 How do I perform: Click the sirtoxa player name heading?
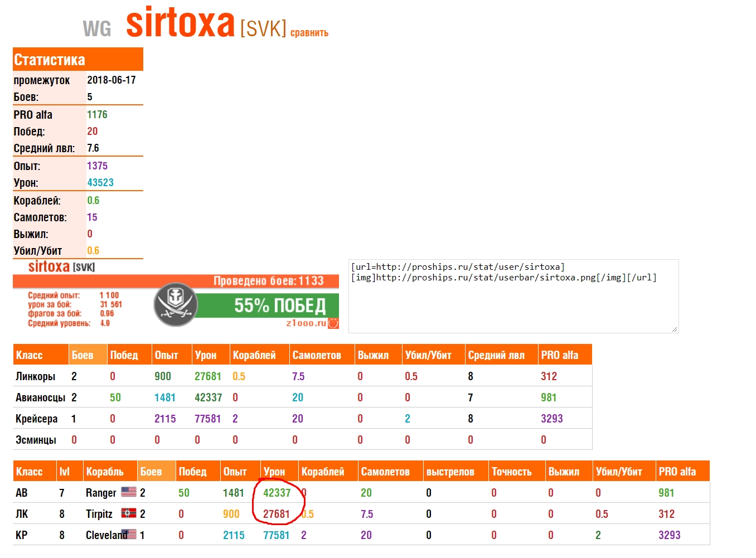coord(181,23)
